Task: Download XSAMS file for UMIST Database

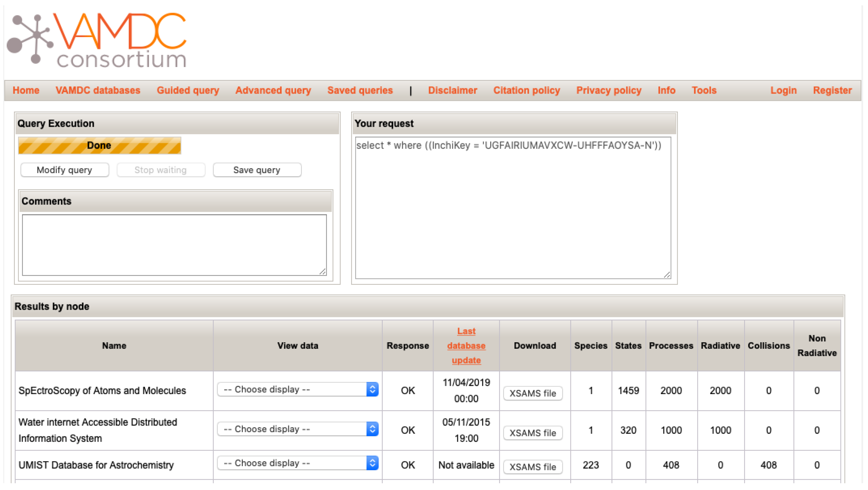Action: (533, 467)
